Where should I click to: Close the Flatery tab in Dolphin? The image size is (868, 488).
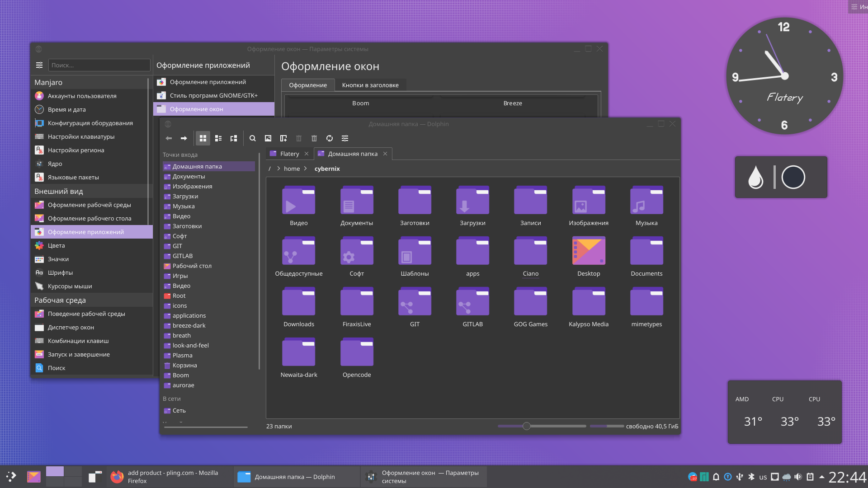307,154
